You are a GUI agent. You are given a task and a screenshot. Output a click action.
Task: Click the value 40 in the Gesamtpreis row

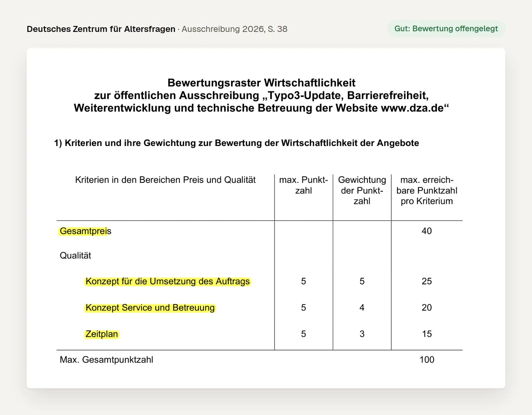pyautogui.click(x=427, y=231)
